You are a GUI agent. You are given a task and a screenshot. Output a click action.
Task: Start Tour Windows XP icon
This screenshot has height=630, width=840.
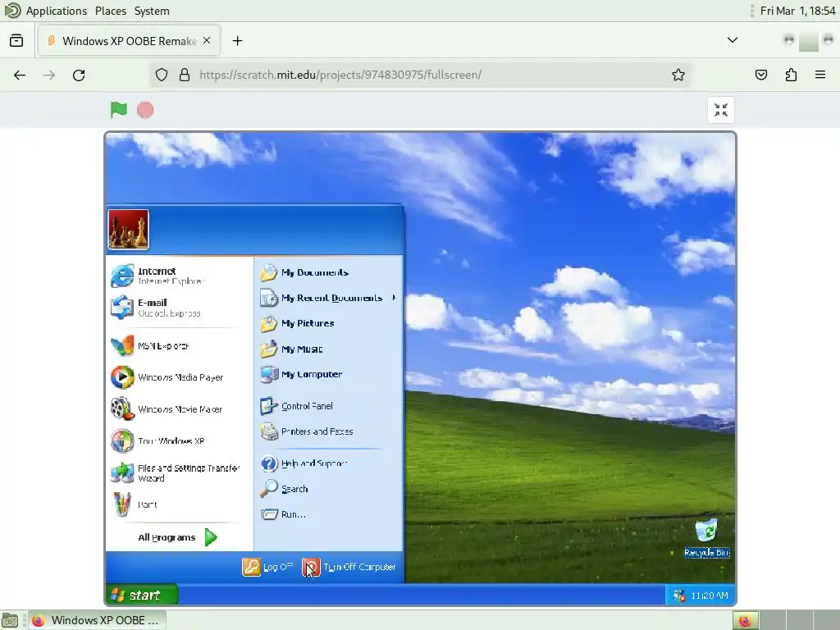click(122, 441)
